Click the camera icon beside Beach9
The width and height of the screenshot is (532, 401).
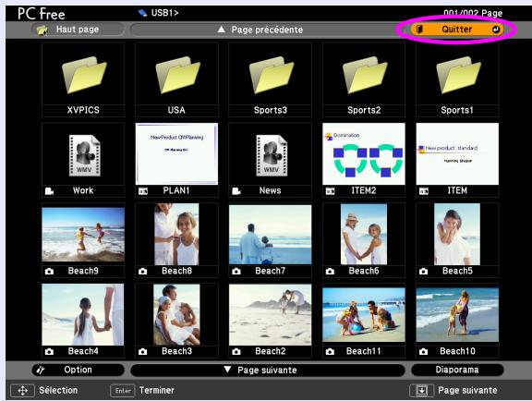point(49,272)
